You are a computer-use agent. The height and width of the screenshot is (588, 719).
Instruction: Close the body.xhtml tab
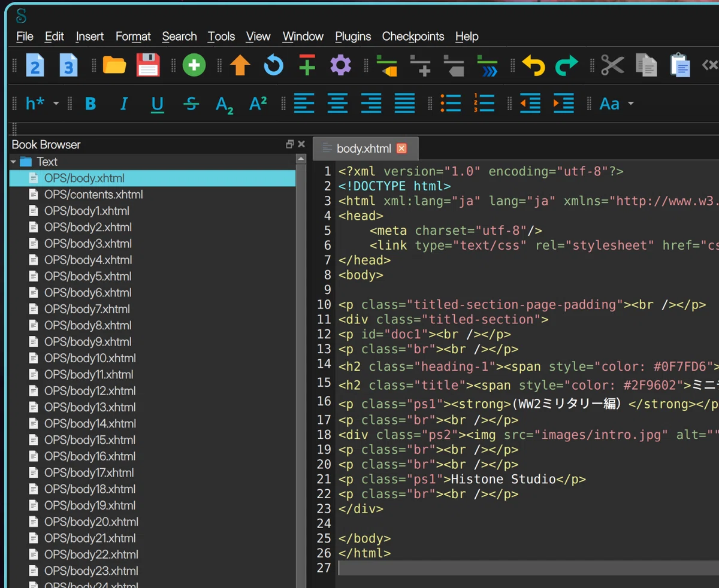click(x=401, y=148)
